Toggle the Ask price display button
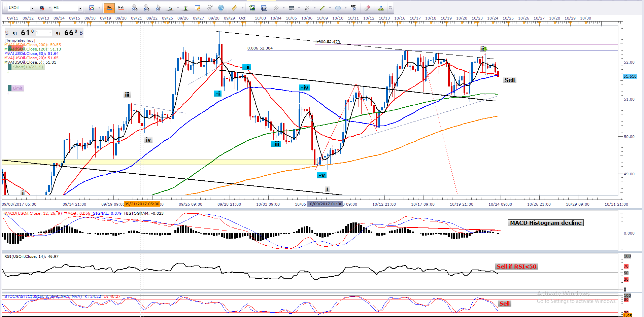This screenshot has width=644, height=317. tap(121, 8)
